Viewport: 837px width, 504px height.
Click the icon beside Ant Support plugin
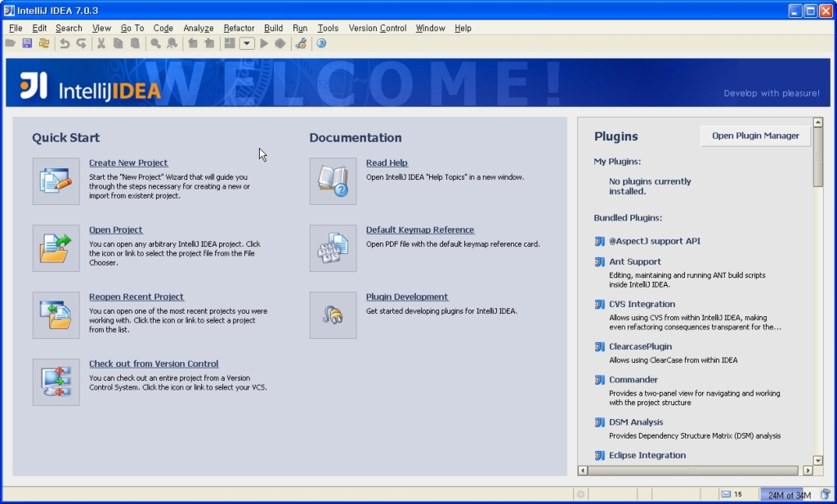(599, 262)
